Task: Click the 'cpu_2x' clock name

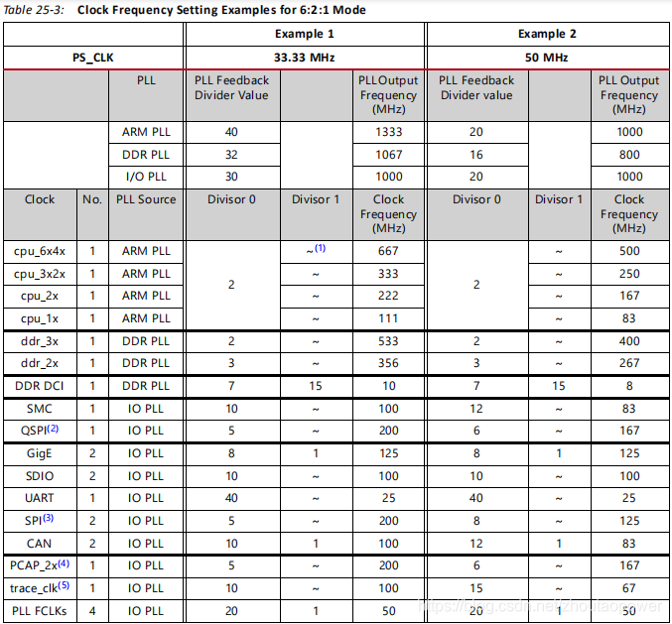Action: point(40,296)
